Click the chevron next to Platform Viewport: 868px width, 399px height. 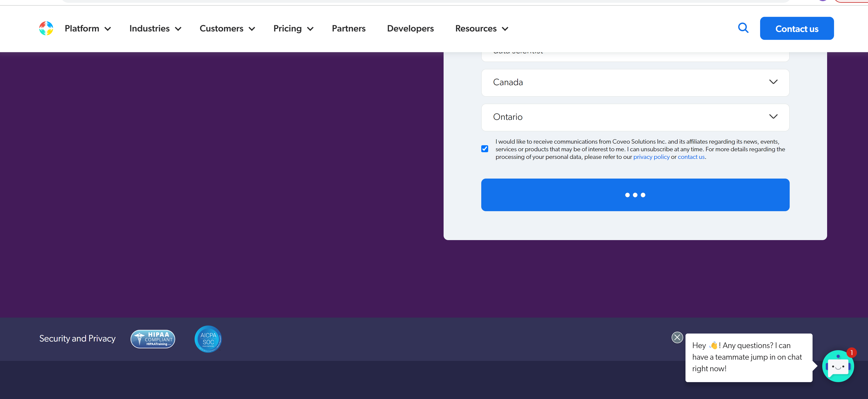coord(108,29)
